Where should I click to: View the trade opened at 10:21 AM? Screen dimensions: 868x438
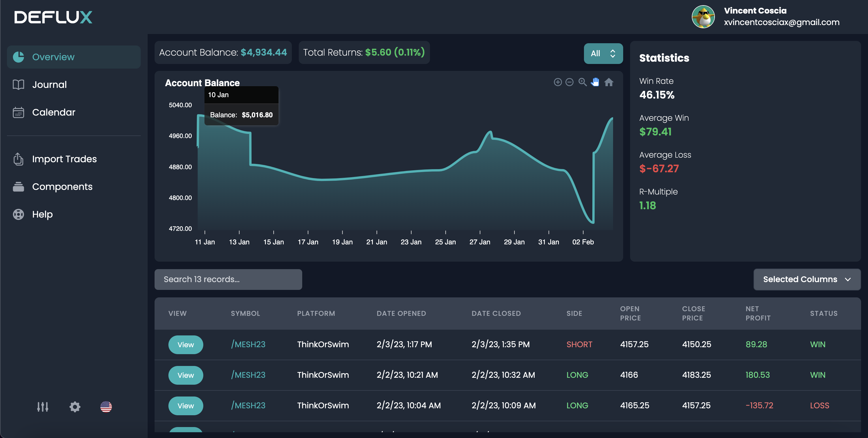(186, 375)
